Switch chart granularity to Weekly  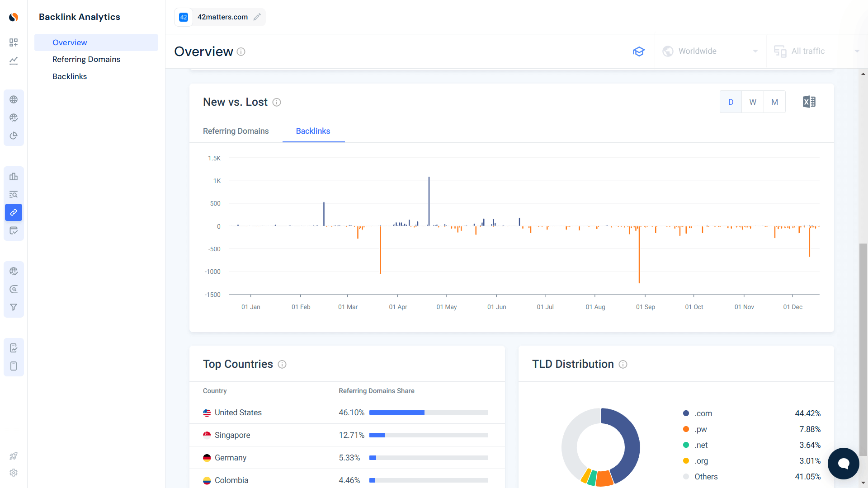click(753, 102)
